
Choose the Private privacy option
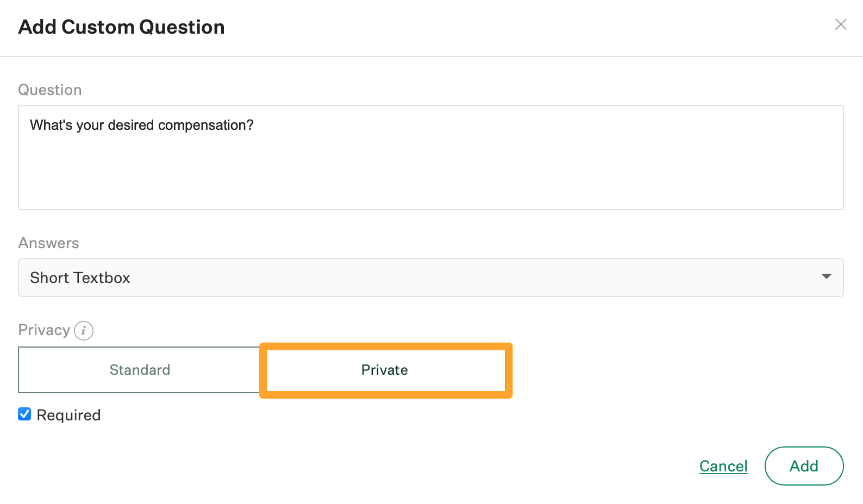point(385,370)
